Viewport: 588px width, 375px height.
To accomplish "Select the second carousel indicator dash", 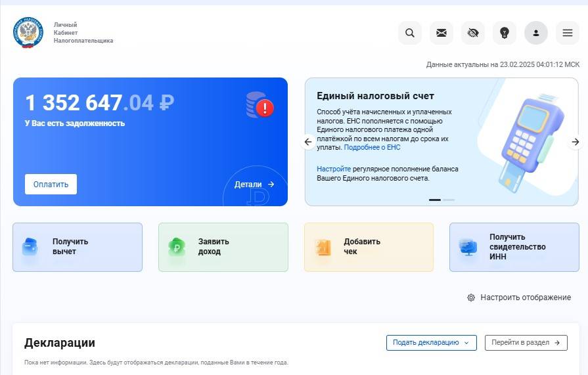I will pos(449,200).
